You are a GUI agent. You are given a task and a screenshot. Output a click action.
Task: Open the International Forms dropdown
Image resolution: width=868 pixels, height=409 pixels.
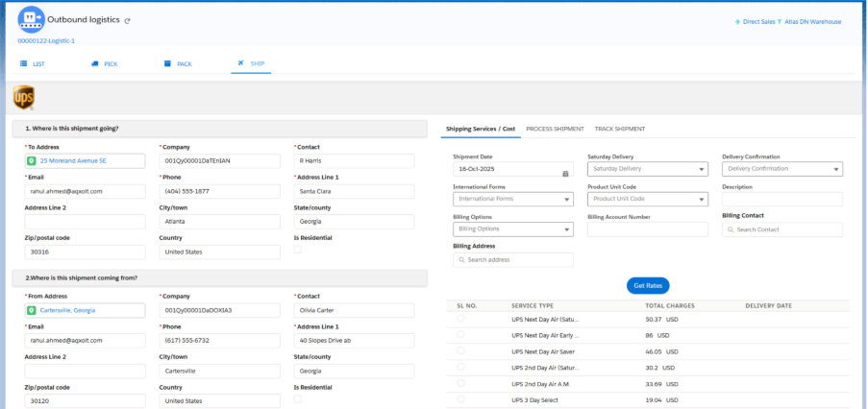[x=512, y=199]
